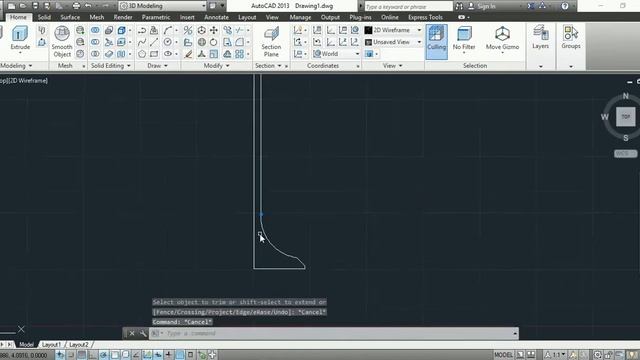The height and width of the screenshot is (360, 640).
Task: Click the Array tool in Modify
Action: pos(239,54)
